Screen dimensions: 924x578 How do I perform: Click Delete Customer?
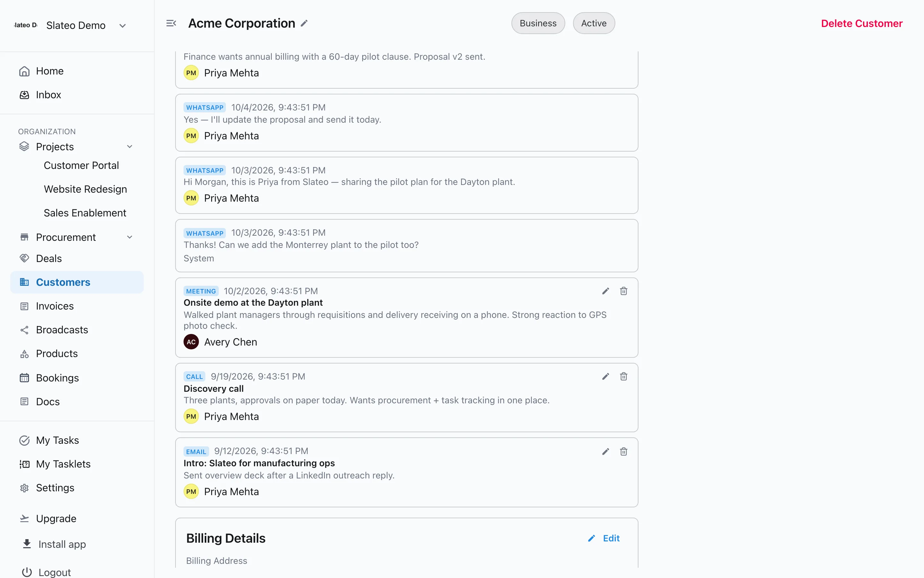coord(862,23)
